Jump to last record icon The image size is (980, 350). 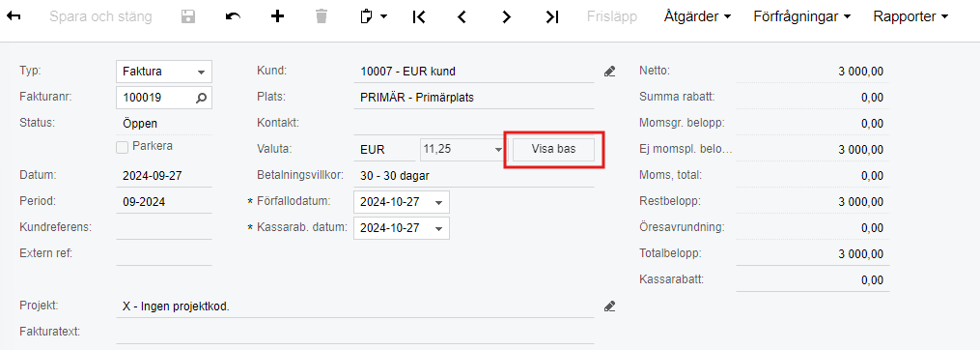pyautogui.click(x=552, y=16)
